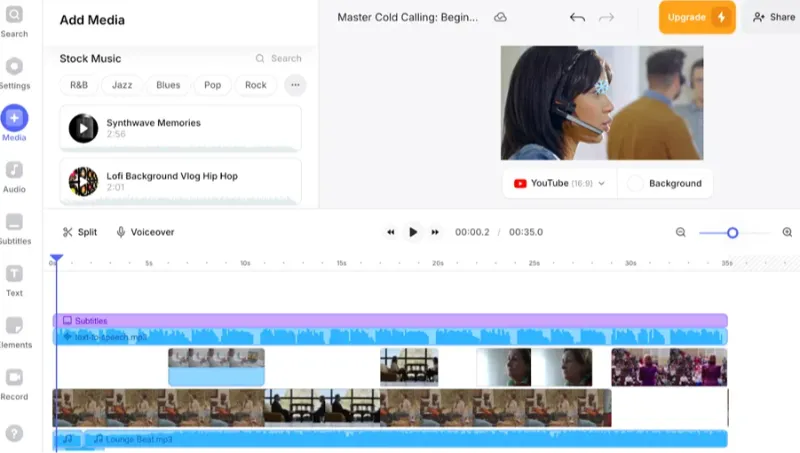Open the Settings panel in sidebar
The image size is (800, 453).
[x=14, y=68]
